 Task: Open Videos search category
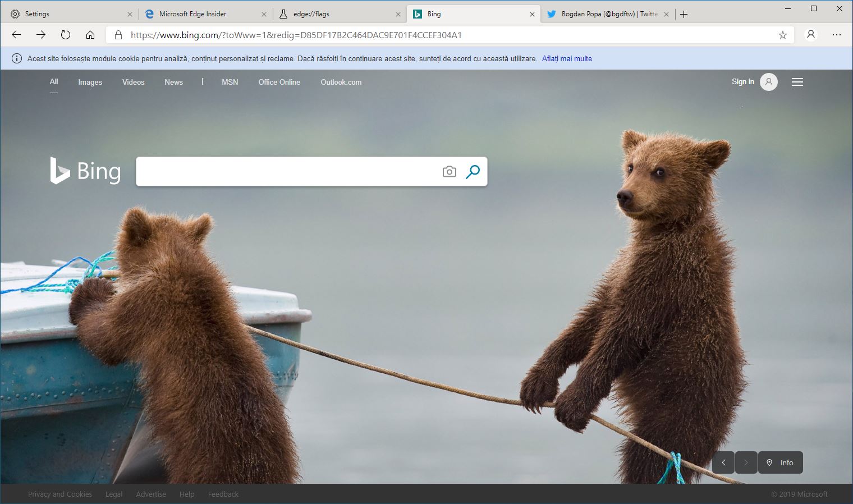pos(134,82)
